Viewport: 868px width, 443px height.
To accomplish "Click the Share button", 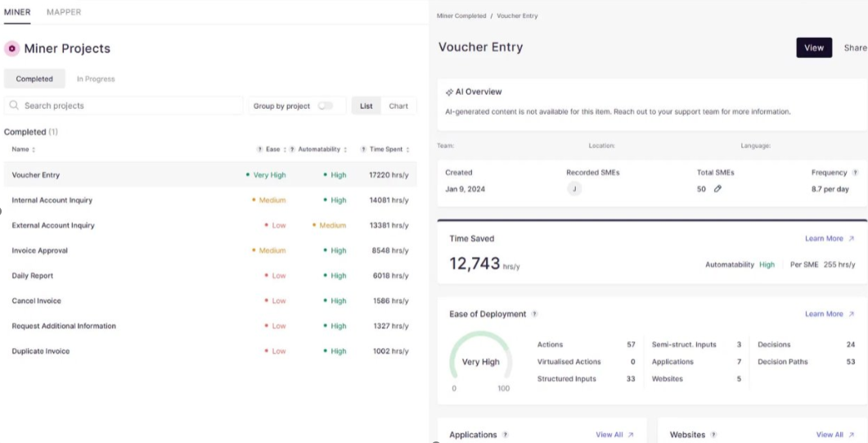I will (855, 47).
